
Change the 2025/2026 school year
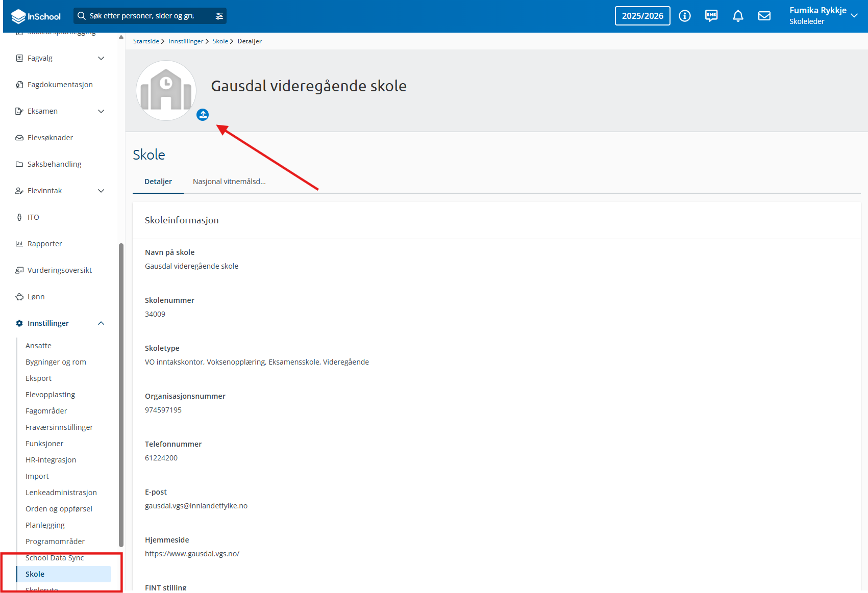pyautogui.click(x=642, y=16)
